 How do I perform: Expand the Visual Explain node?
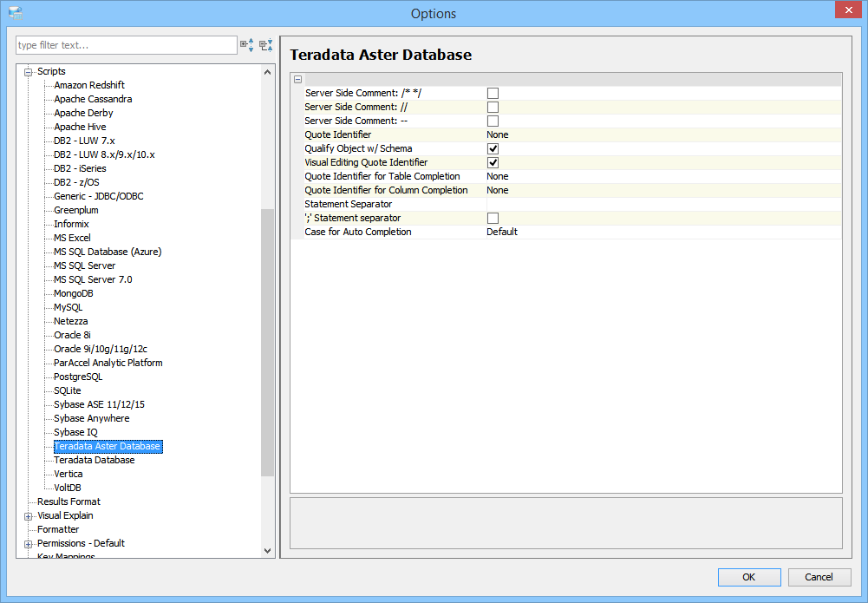[29, 516]
